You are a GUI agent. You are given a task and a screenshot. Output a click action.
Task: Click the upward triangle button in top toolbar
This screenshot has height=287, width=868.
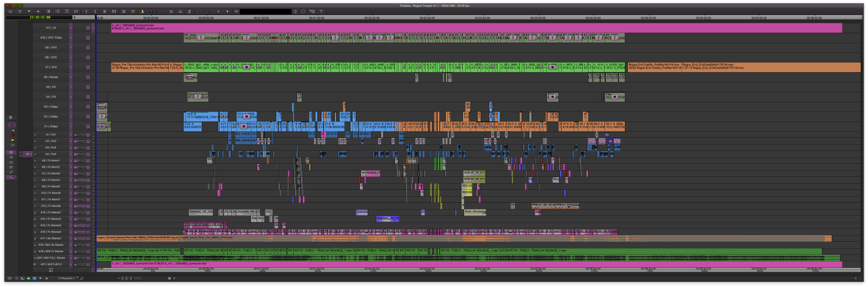point(38,11)
